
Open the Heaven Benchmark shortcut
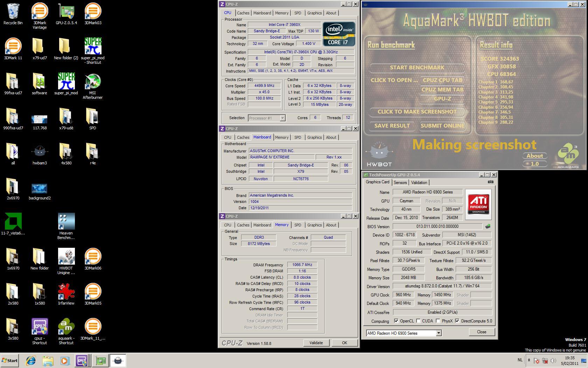[x=66, y=226]
